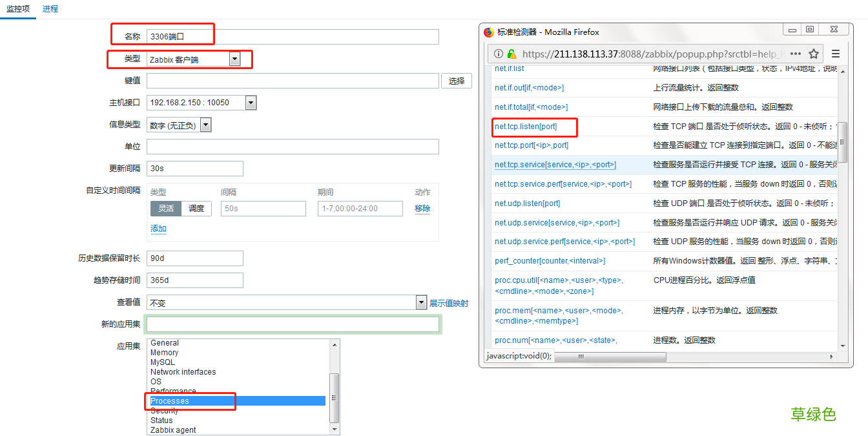868x436 pixels.
Task: Select Status in the 应用集 list
Action: [238, 420]
